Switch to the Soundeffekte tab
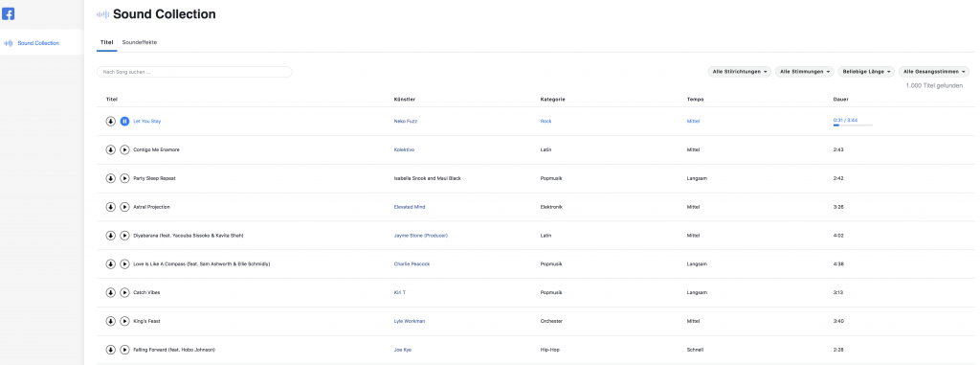Screen dimensions: 980x365 pos(140,42)
